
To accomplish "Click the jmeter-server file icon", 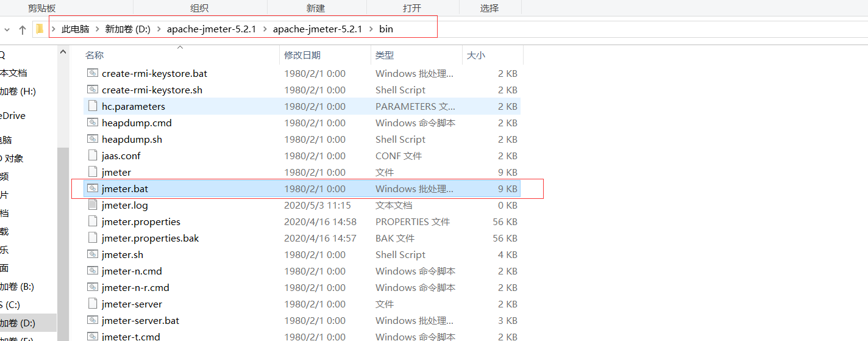I will pos(93,304).
